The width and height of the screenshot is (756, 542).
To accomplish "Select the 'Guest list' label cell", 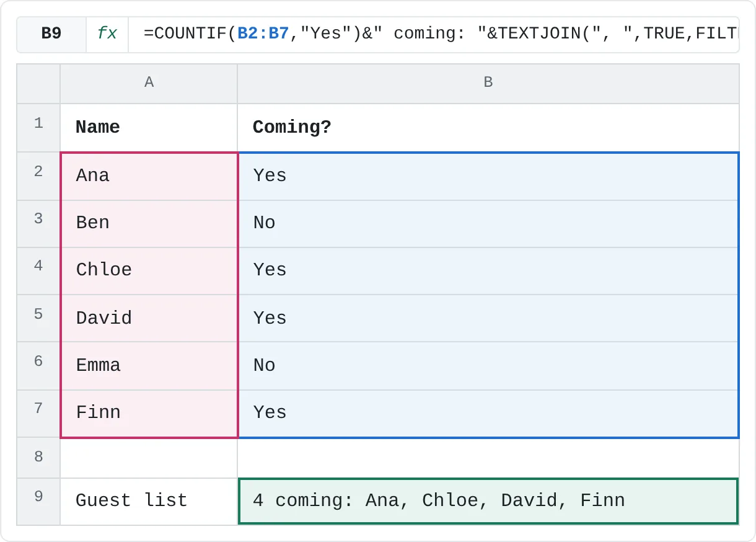I will [x=149, y=501].
